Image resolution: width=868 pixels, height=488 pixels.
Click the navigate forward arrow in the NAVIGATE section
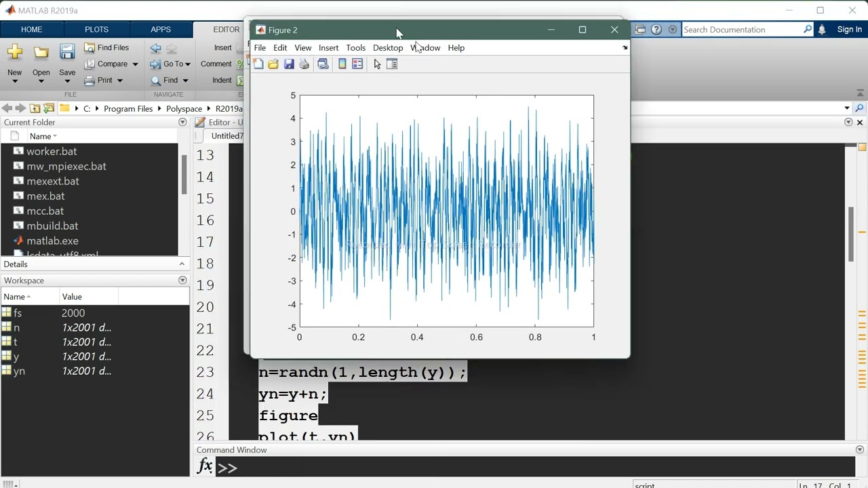click(x=172, y=48)
